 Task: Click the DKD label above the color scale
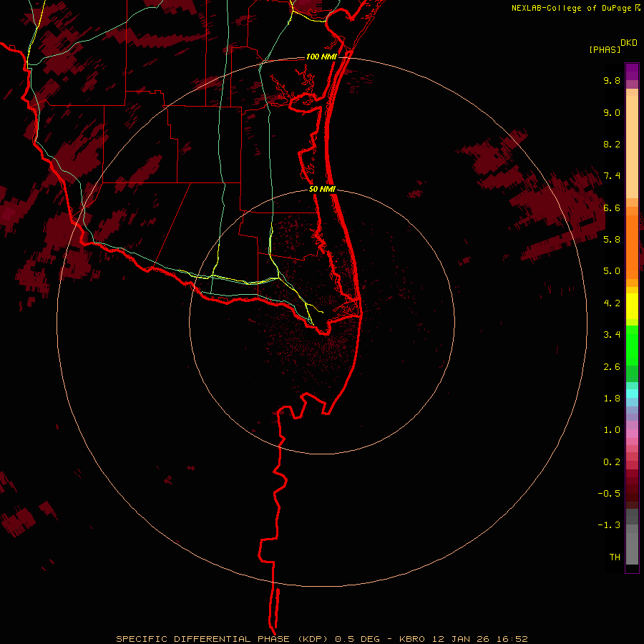(x=629, y=43)
